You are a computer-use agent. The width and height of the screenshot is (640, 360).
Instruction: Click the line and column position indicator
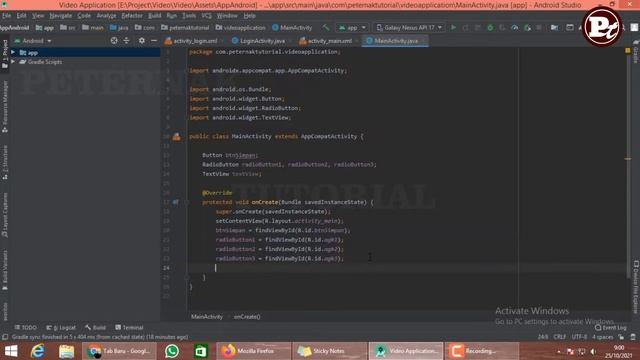(x=543, y=337)
